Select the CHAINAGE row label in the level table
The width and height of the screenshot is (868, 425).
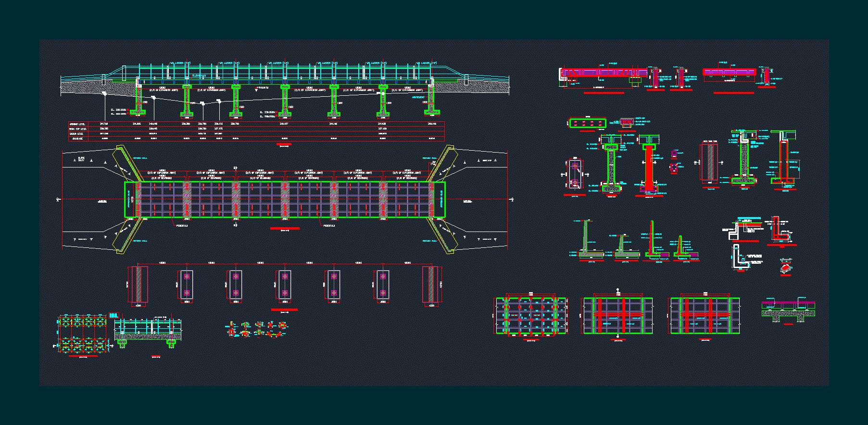(77, 138)
